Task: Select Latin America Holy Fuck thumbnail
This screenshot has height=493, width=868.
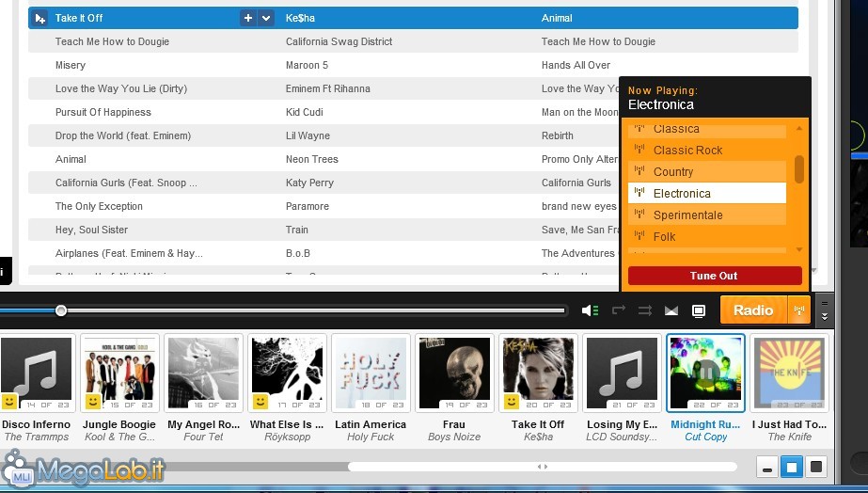Action: pyautogui.click(x=371, y=373)
